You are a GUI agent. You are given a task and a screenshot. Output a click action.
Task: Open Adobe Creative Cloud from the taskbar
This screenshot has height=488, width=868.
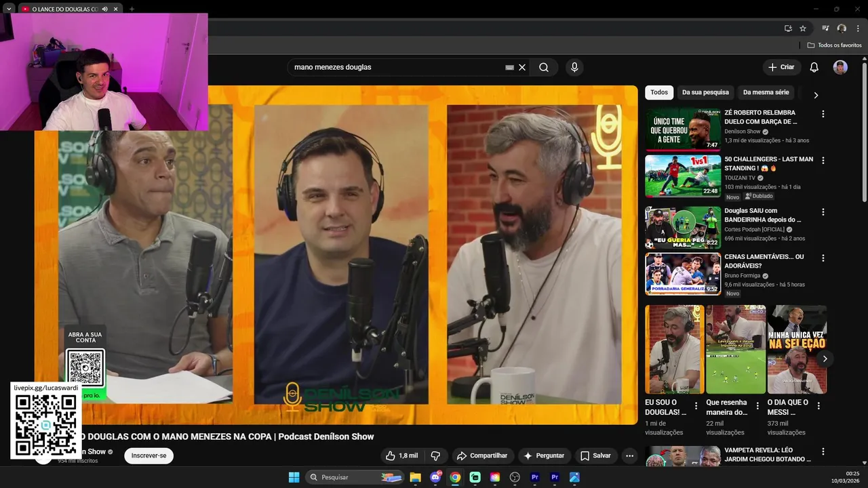click(x=495, y=477)
